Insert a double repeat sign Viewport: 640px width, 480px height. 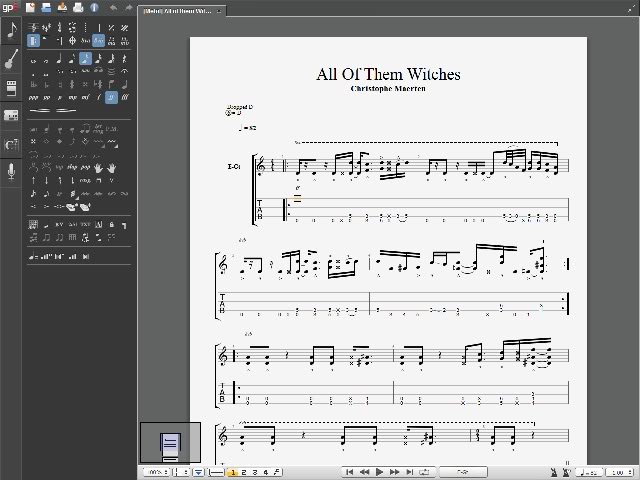pos(124,28)
